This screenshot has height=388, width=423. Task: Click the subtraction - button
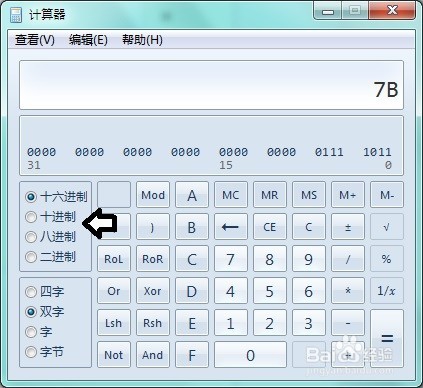click(348, 323)
